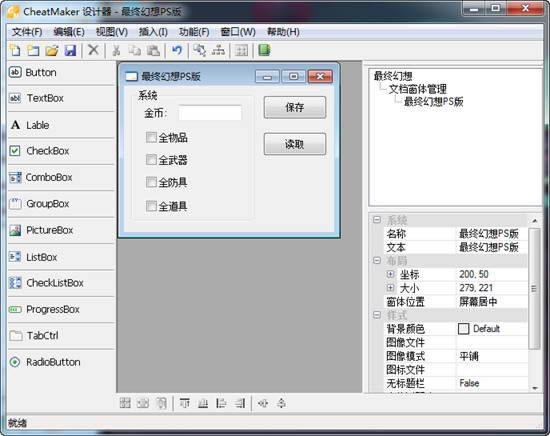Click the center vertically icon in bottom toolbar
The image size is (550, 436).
click(x=281, y=403)
